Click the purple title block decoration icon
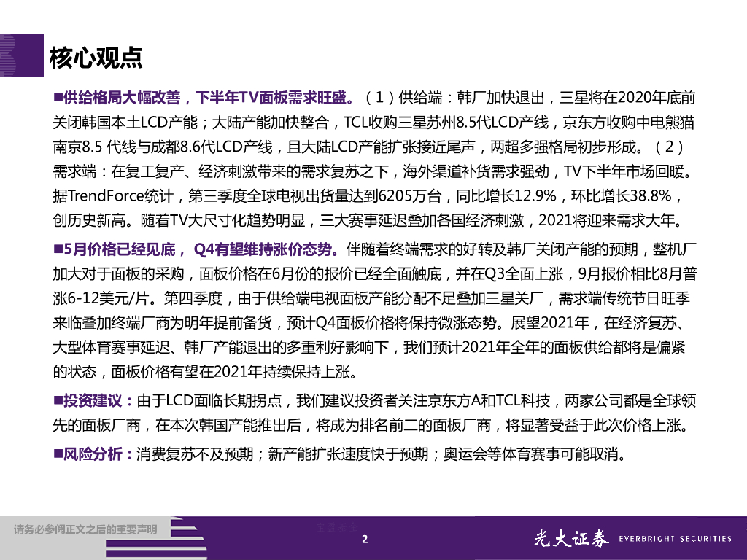The height and width of the screenshot is (560, 747). pos(21,55)
